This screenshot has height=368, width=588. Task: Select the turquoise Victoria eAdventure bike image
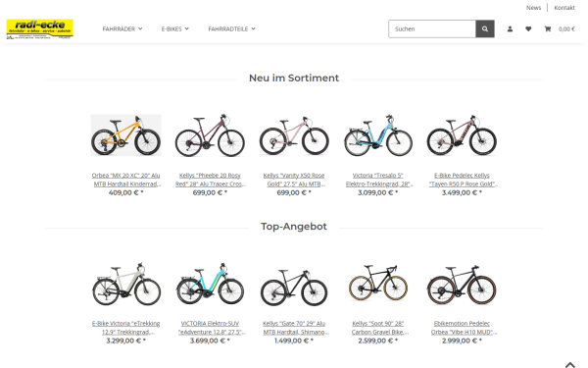(210, 284)
